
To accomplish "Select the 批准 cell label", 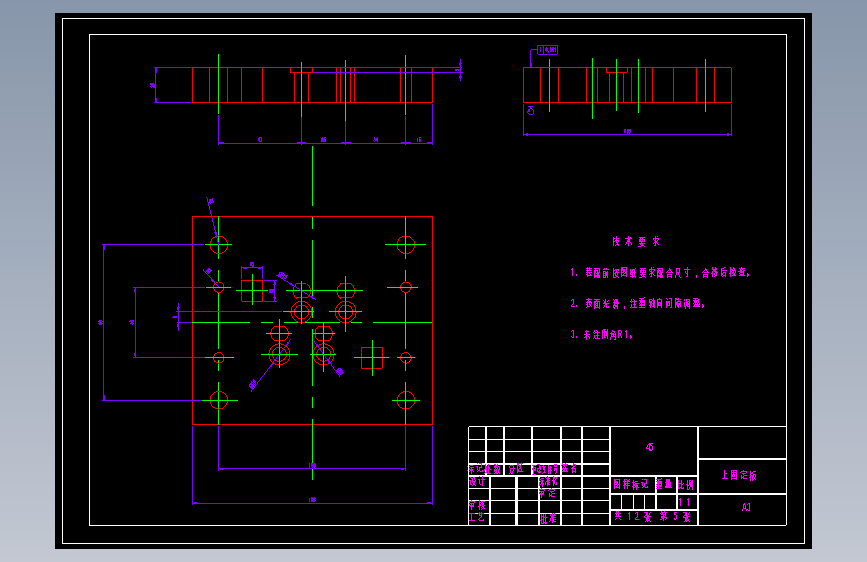I will click(549, 519).
